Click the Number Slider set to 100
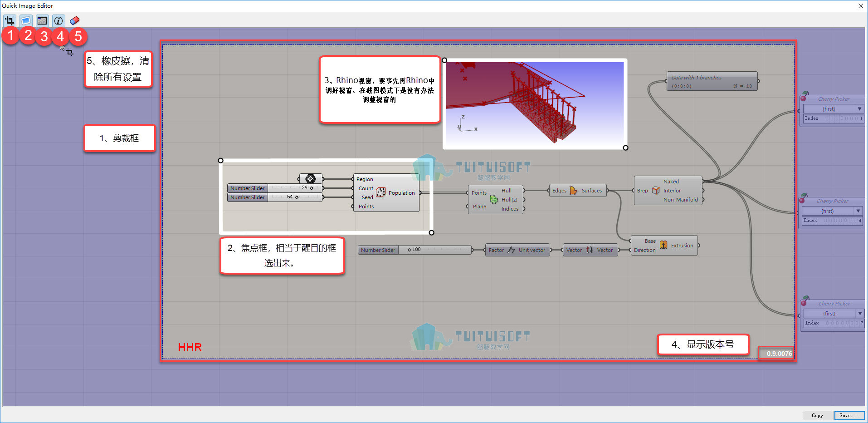The width and height of the screenshot is (868, 423). (415, 250)
